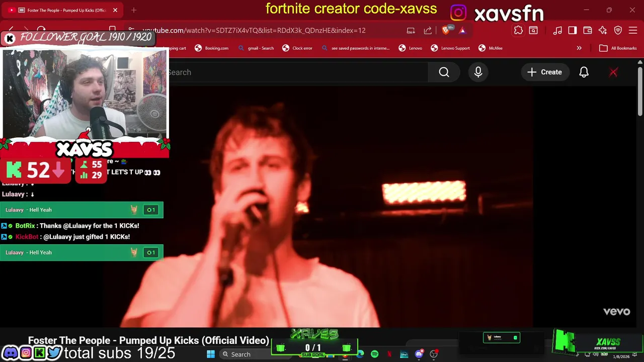644x362 pixels.
Task: Open the Booking.com bookmark
Action: point(211,48)
